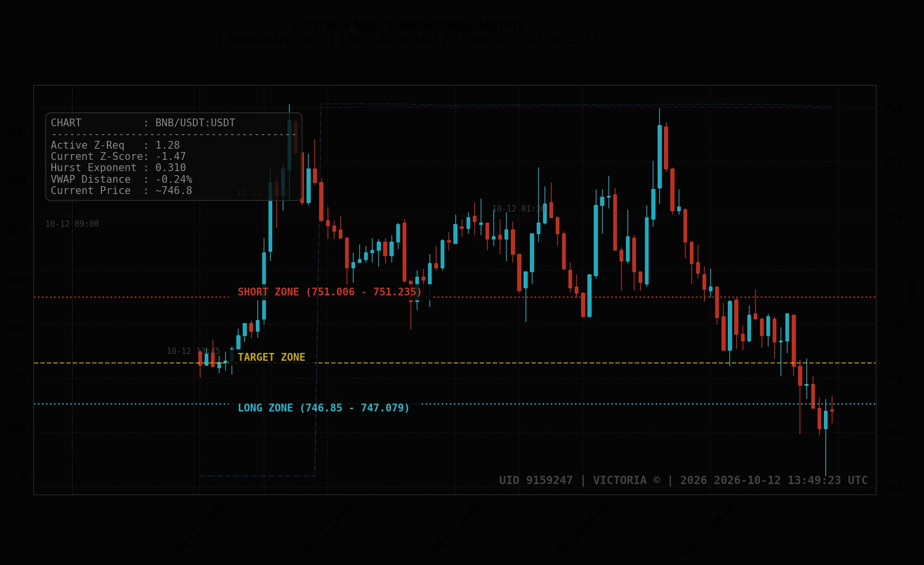The image size is (924, 565).
Task: Pick the 'Hurst Exponent : 0.310' row
Action: click(118, 168)
